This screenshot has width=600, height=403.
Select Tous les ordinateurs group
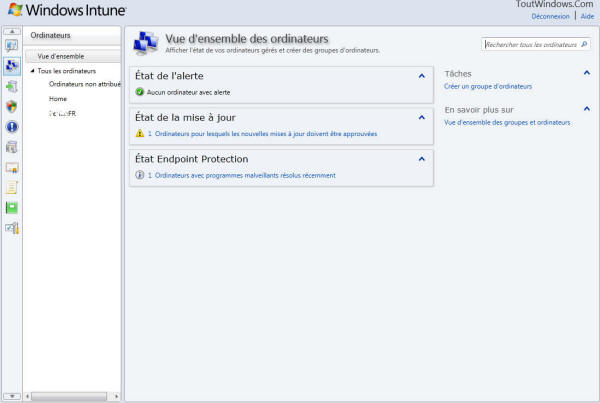67,71
